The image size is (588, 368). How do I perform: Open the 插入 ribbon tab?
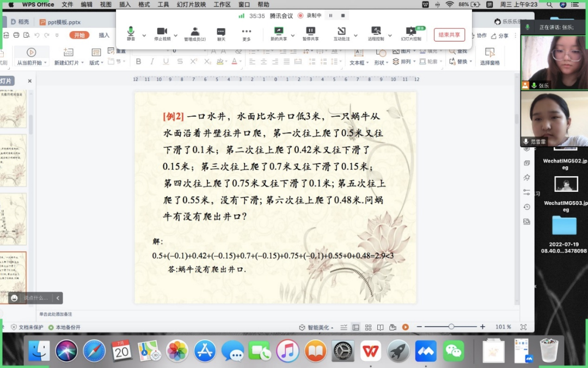pyautogui.click(x=104, y=35)
